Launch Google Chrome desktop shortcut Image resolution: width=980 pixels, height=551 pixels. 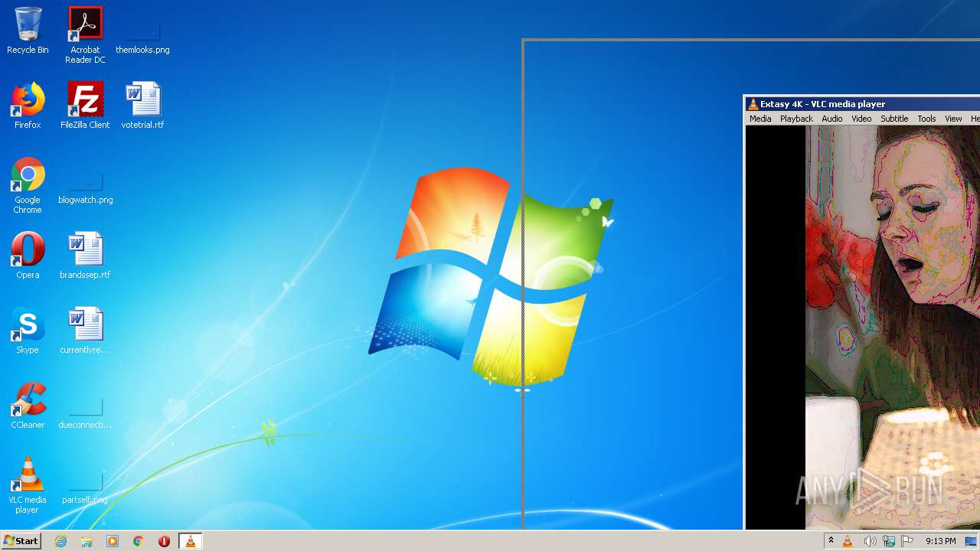[x=28, y=185]
